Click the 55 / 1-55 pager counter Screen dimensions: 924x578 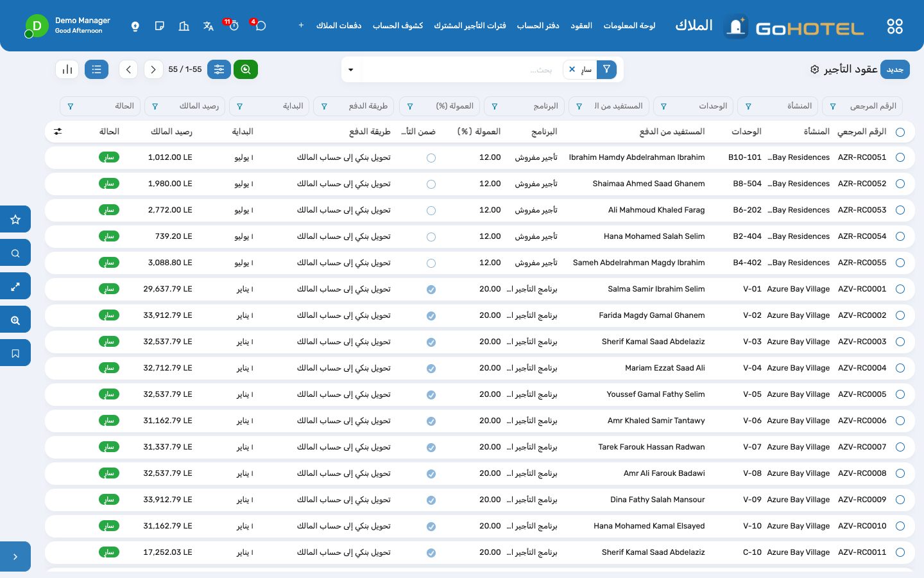pos(185,69)
